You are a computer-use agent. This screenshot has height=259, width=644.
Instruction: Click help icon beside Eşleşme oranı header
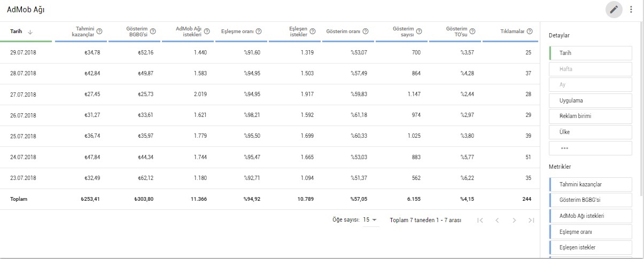tap(259, 32)
